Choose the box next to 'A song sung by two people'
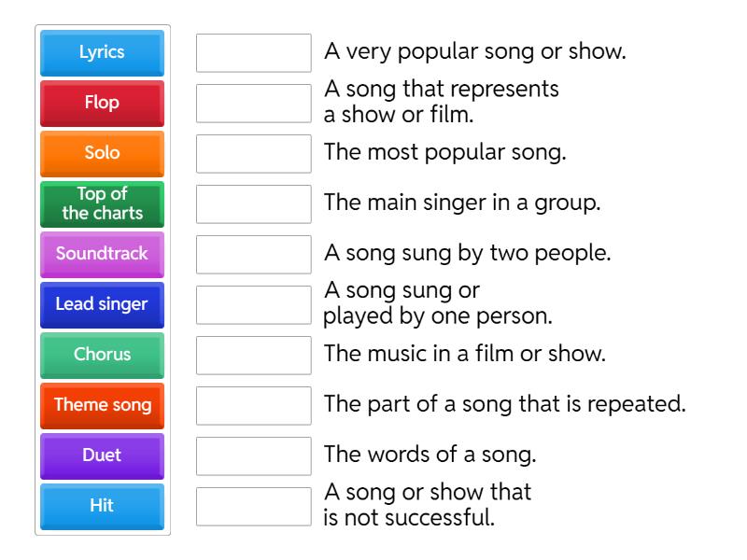 click(x=253, y=254)
